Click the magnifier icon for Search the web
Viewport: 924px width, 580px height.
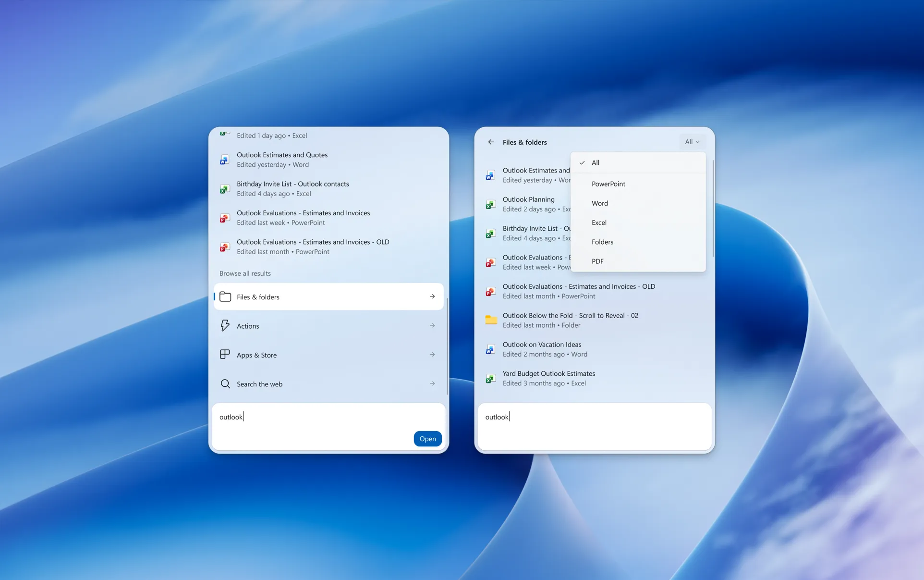tap(225, 383)
